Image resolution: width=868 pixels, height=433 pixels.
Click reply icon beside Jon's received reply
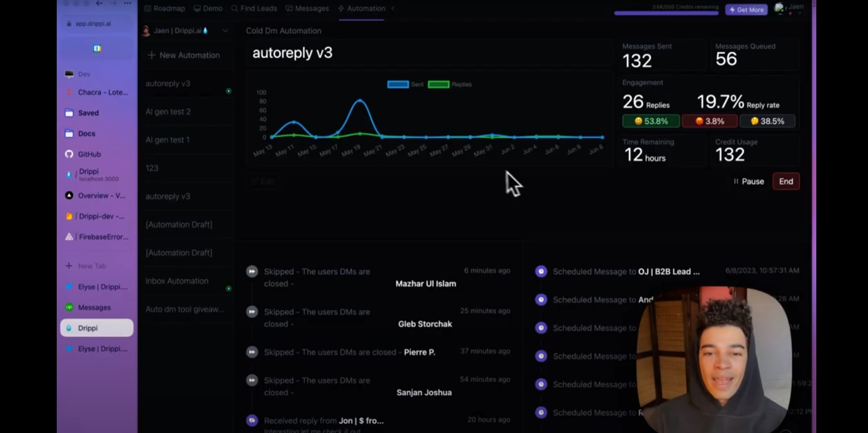coord(252,420)
